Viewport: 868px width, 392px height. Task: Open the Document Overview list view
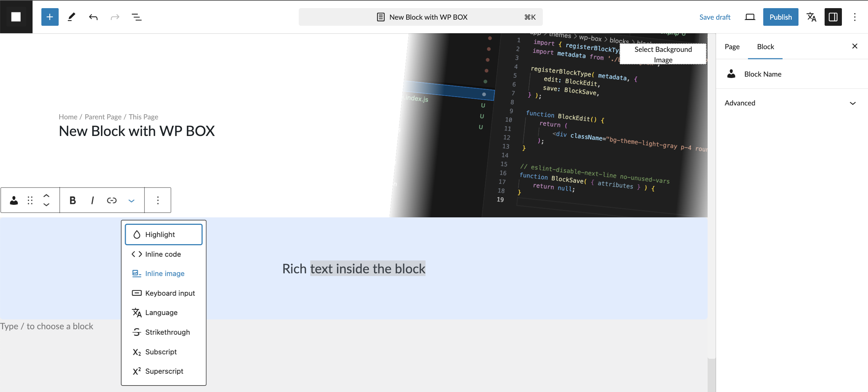pos(137,17)
